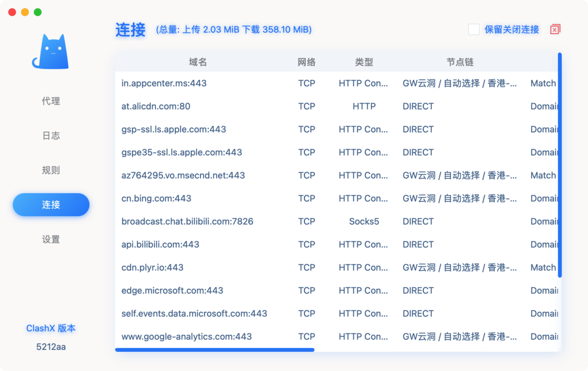
Task: Select the in.appcenter.ms:443 connection row
Action: click(x=337, y=83)
